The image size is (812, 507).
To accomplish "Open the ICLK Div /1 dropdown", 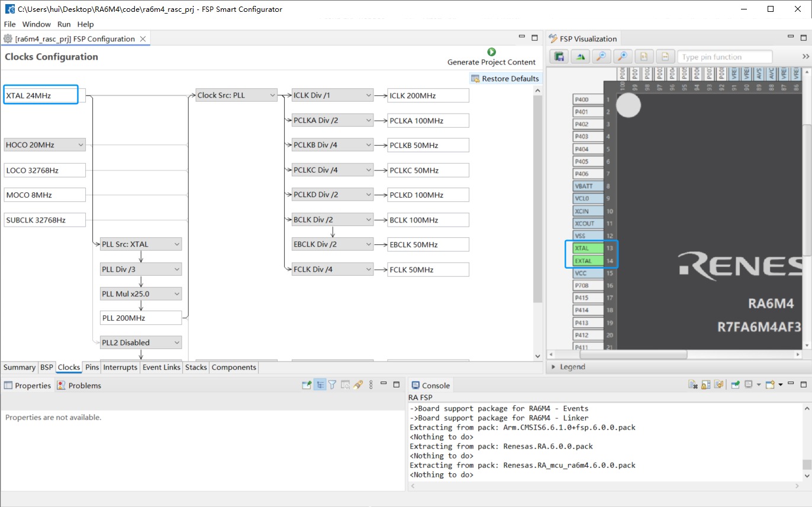I will (x=333, y=95).
